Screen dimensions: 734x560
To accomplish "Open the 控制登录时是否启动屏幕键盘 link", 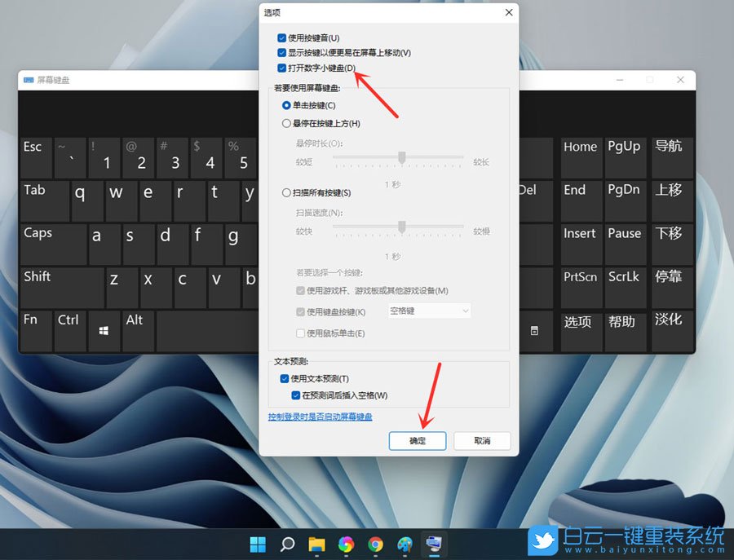I will point(321,417).
